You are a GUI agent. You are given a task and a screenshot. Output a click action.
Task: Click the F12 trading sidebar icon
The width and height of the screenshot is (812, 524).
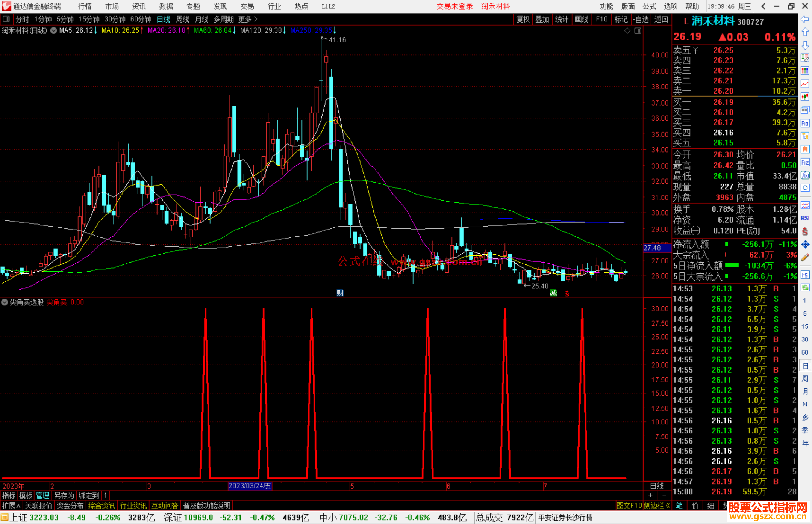tap(805, 162)
